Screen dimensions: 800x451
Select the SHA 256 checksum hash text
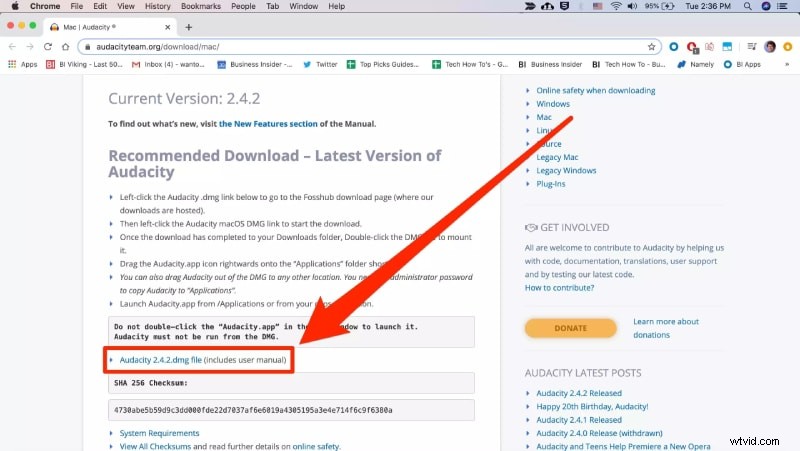(x=253, y=410)
